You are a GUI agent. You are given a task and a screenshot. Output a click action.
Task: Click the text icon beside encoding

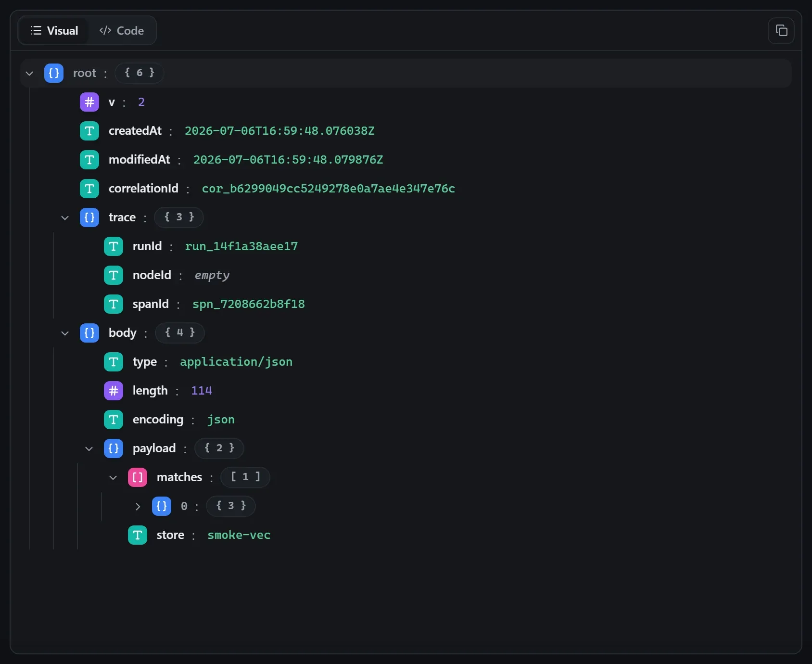click(114, 420)
